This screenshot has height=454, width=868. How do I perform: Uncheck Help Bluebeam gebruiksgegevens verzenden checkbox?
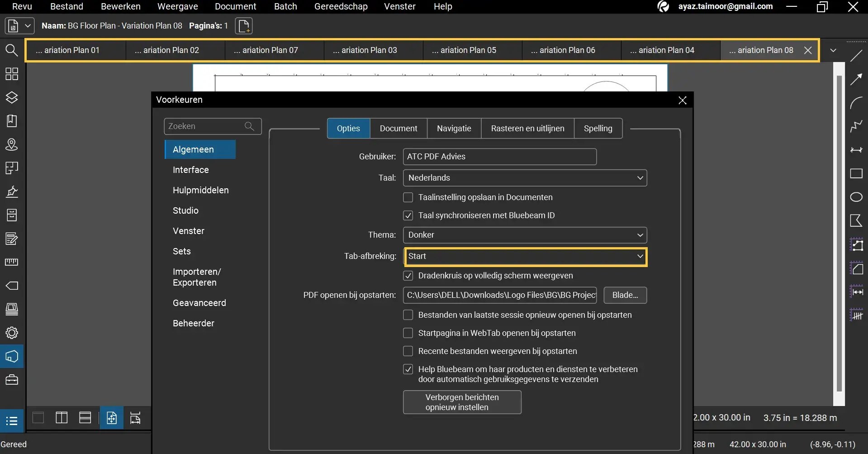[x=408, y=369]
